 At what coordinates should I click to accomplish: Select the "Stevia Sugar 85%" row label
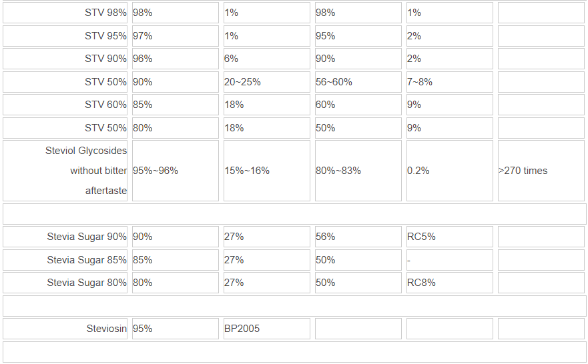tap(87, 260)
